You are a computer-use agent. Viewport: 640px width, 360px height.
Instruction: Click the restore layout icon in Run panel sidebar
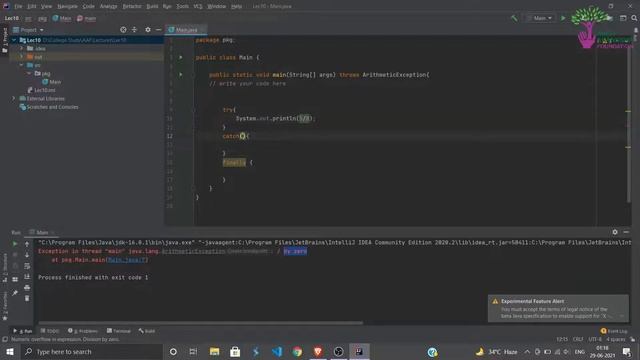15,279
